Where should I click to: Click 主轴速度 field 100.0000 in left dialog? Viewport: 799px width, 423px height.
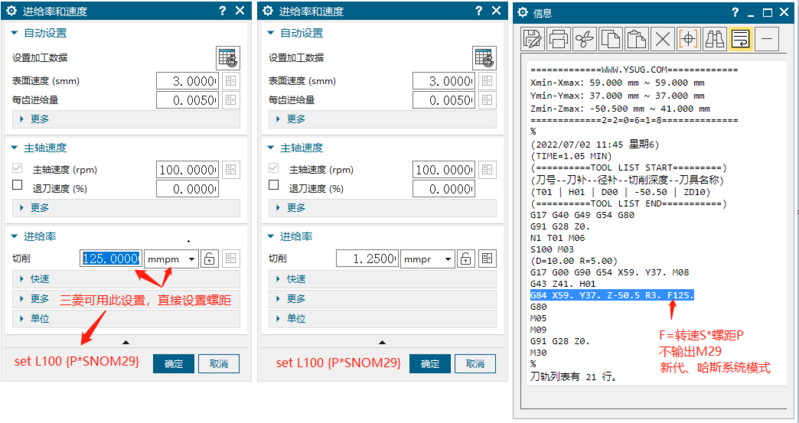click(x=187, y=170)
